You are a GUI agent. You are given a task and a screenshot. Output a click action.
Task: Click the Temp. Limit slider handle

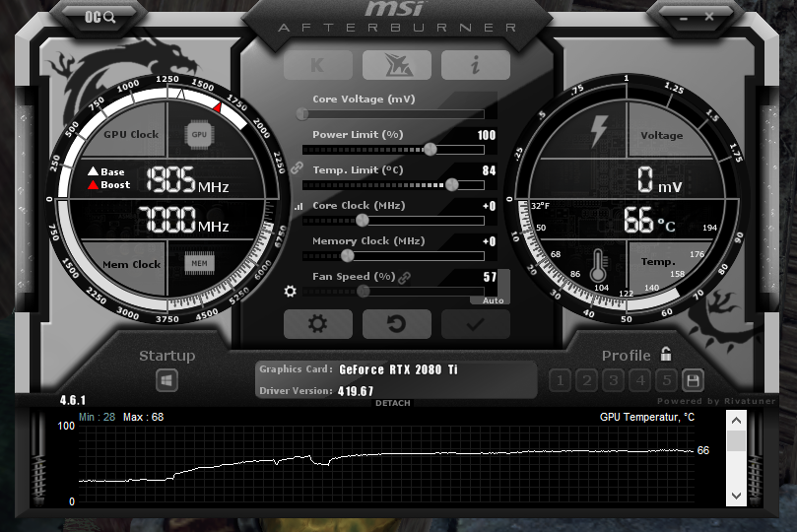click(452, 184)
